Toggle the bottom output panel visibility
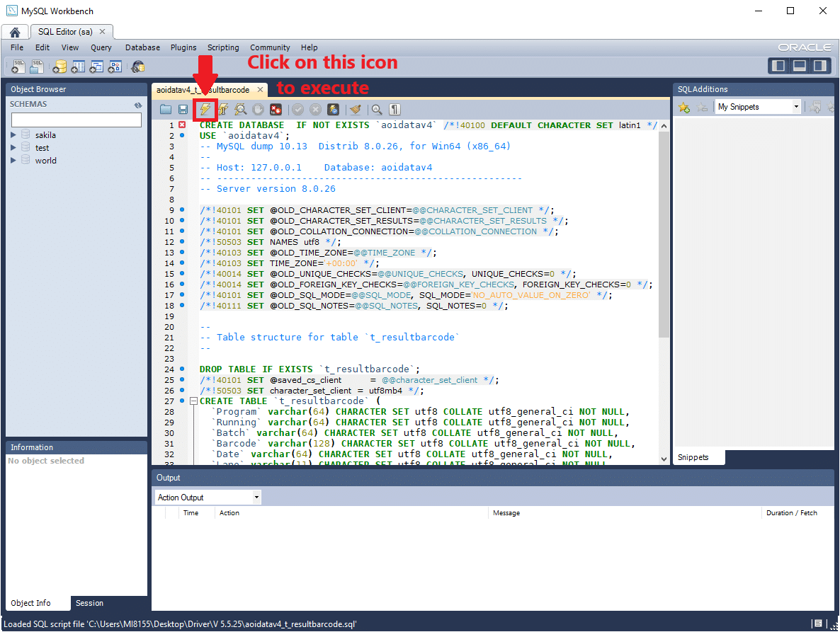This screenshot has height=632, width=840. pos(800,66)
